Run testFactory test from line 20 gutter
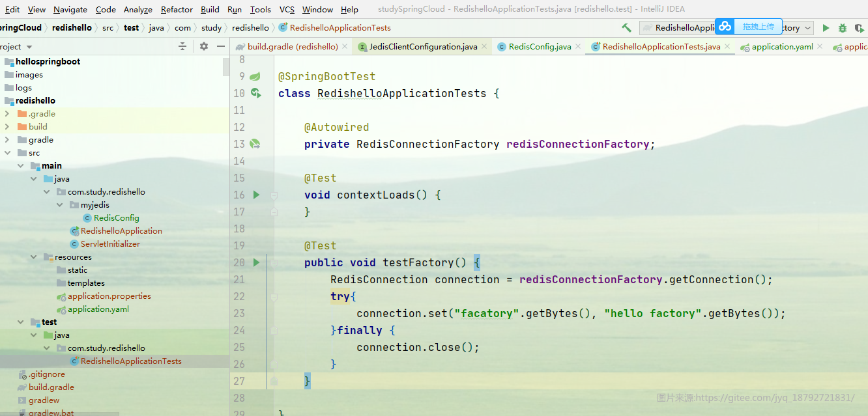Screen dimensions: 868x416 (256, 262)
